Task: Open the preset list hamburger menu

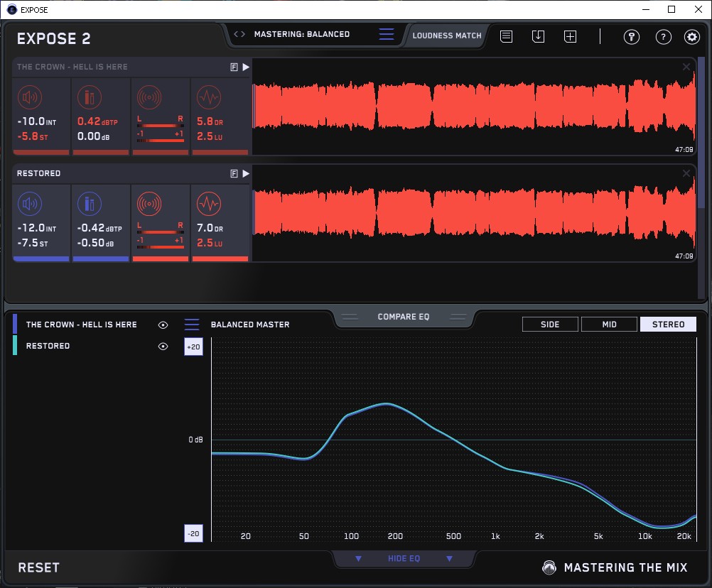Action: coord(387,34)
